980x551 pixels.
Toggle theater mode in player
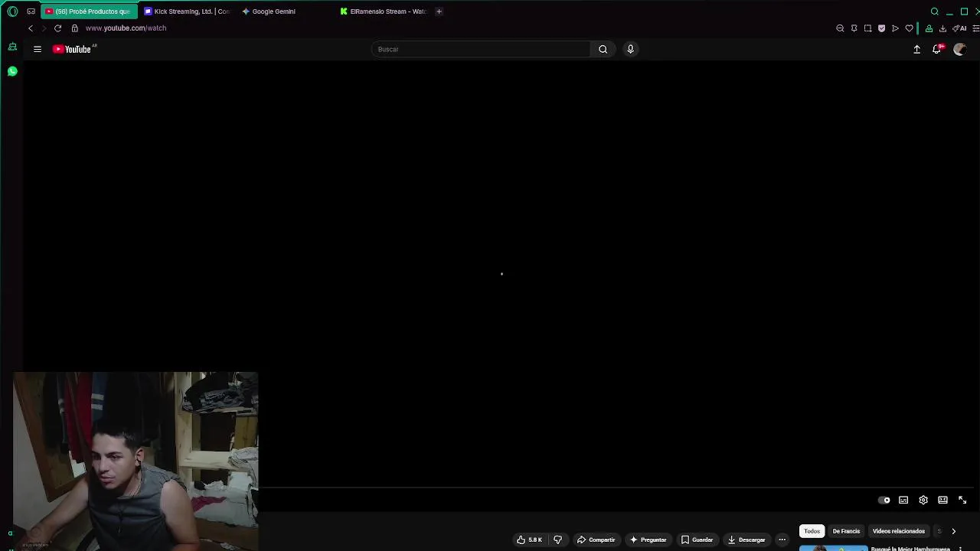click(x=942, y=500)
